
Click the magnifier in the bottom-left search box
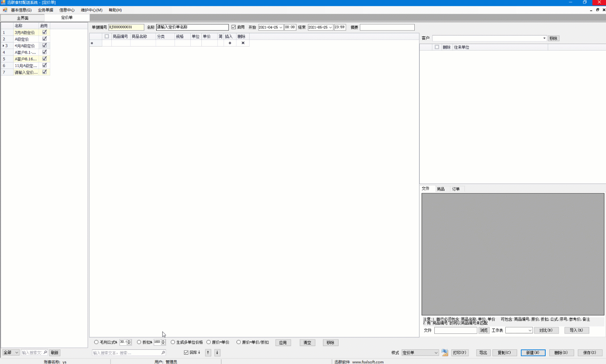(45, 352)
